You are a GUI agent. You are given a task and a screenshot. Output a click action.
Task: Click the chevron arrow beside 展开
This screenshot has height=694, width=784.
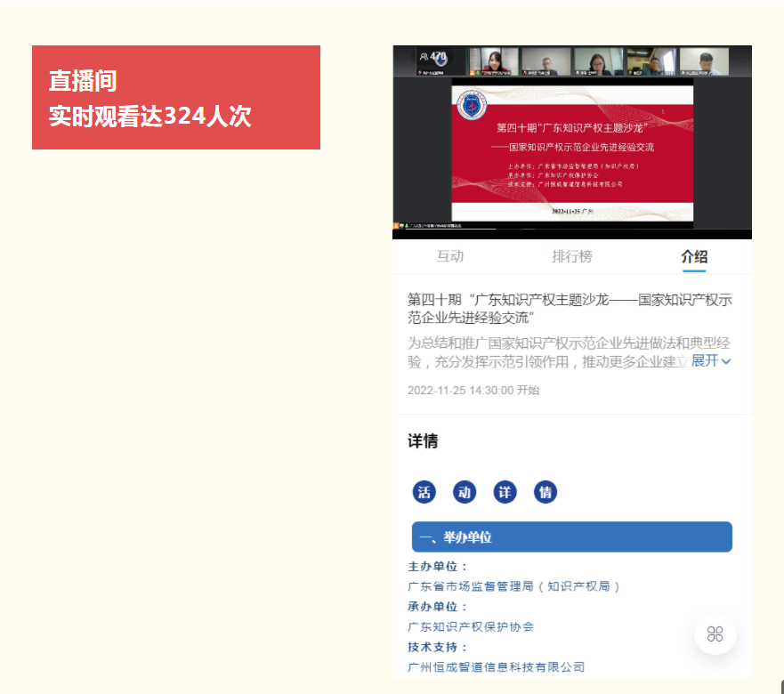pyautogui.click(x=726, y=361)
